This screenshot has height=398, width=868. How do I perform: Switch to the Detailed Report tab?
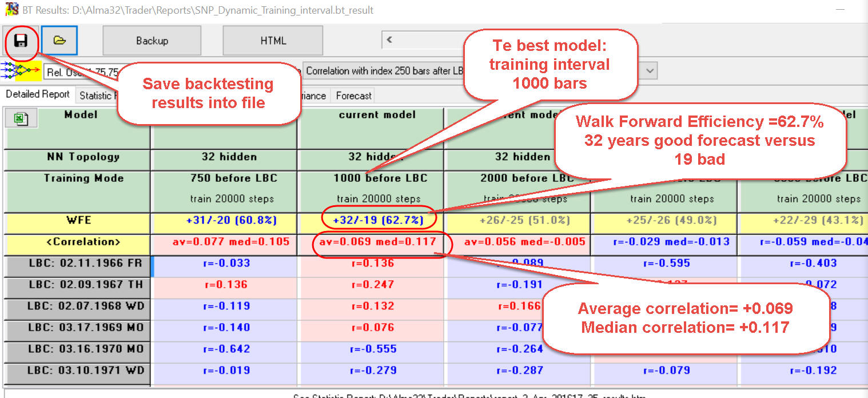point(38,94)
